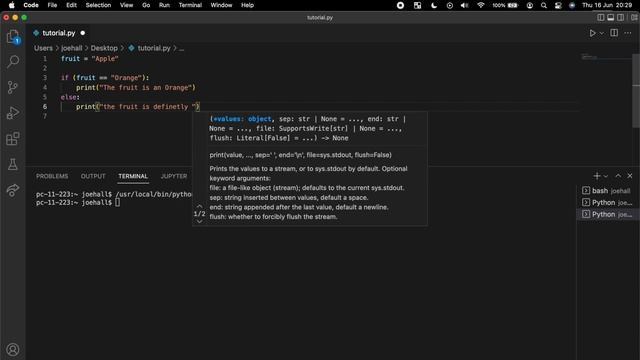Select the tutorial.py editor tab
This screenshot has width=640, height=360.
point(59,33)
